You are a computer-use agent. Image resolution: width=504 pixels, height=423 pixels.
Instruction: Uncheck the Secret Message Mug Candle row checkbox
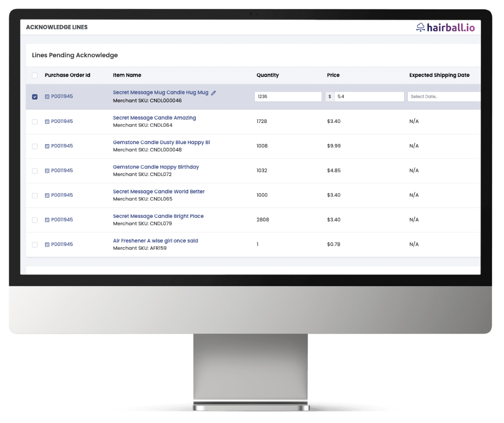pos(35,97)
